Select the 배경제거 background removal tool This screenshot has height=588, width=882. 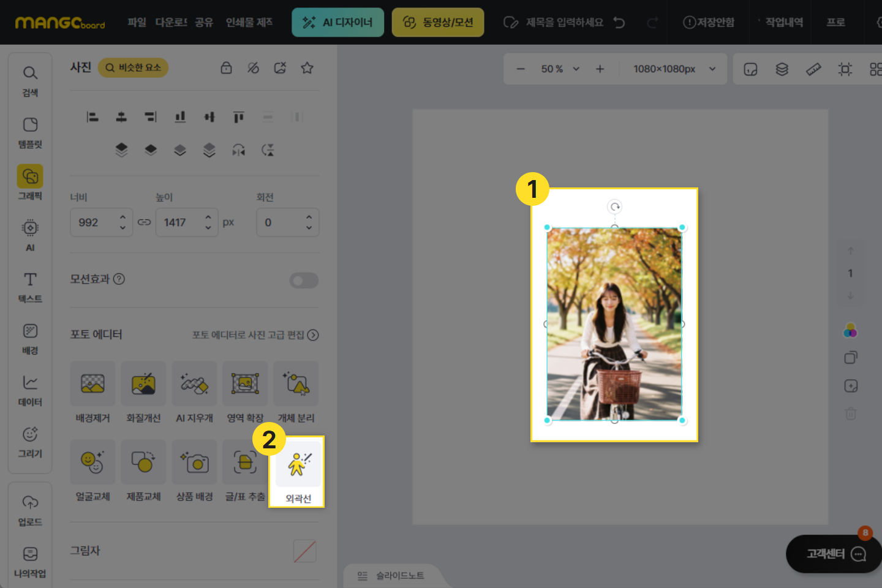(x=92, y=384)
